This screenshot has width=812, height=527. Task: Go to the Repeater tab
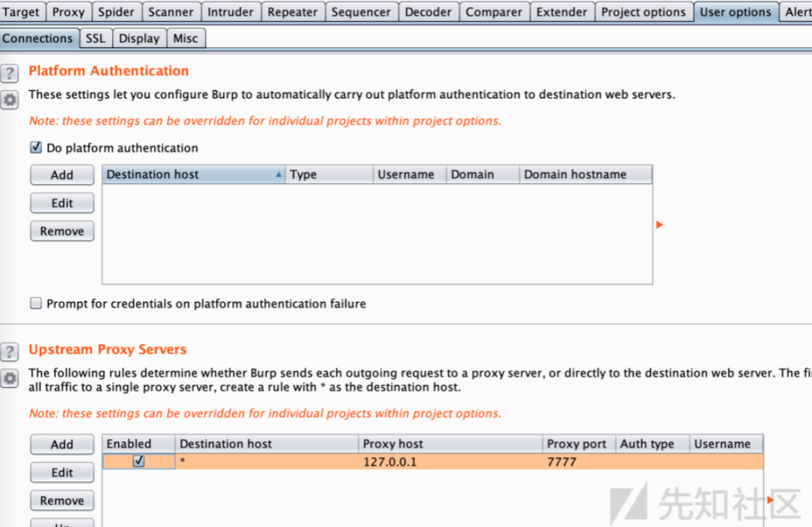tap(292, 11)
